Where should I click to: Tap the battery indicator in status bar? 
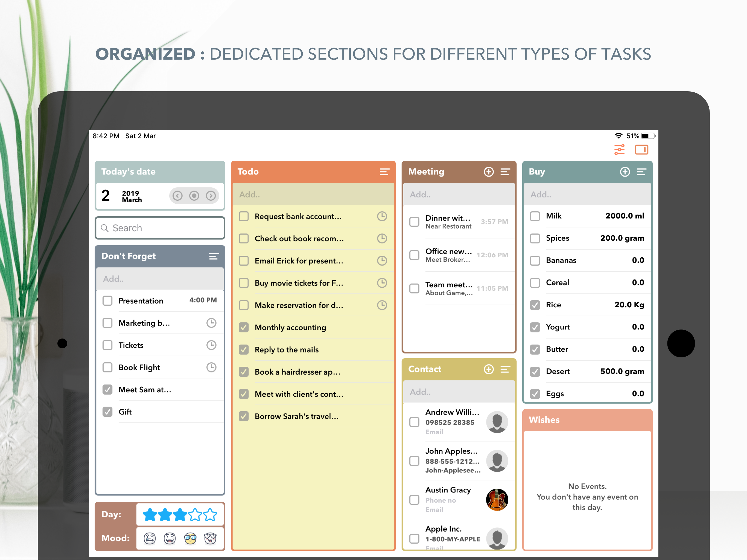pyautogui.click(x=648, y=136)
